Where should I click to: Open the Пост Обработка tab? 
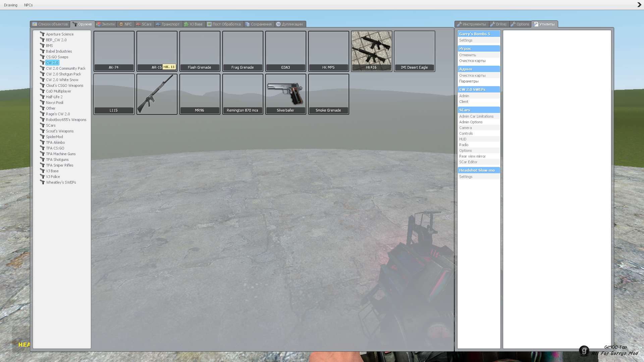(x=224, y=24)
